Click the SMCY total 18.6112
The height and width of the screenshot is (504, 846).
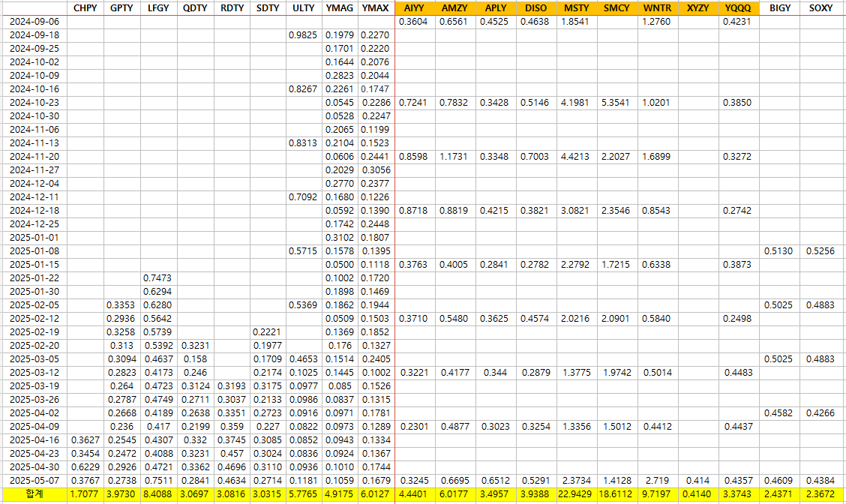[x=616, y=494]
